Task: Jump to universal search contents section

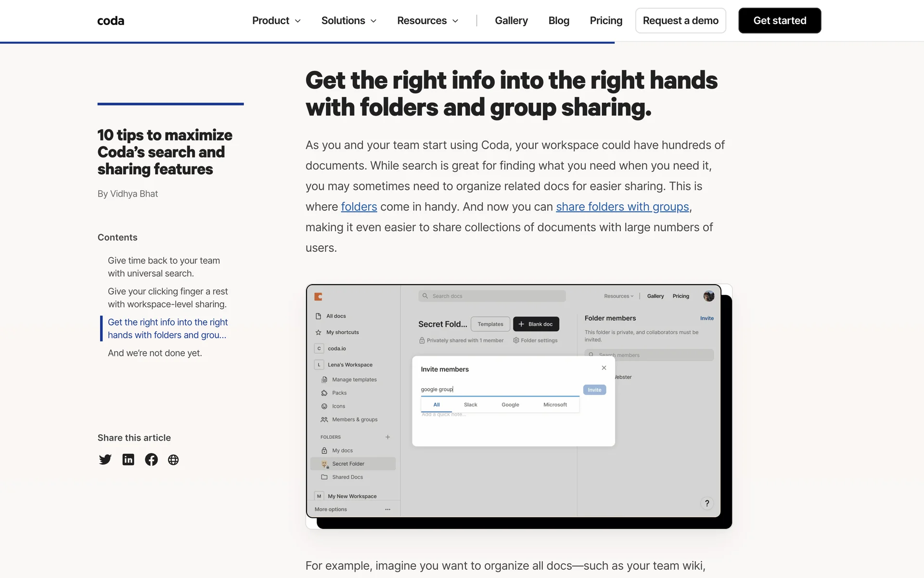Action: click(x=164, y=267)
